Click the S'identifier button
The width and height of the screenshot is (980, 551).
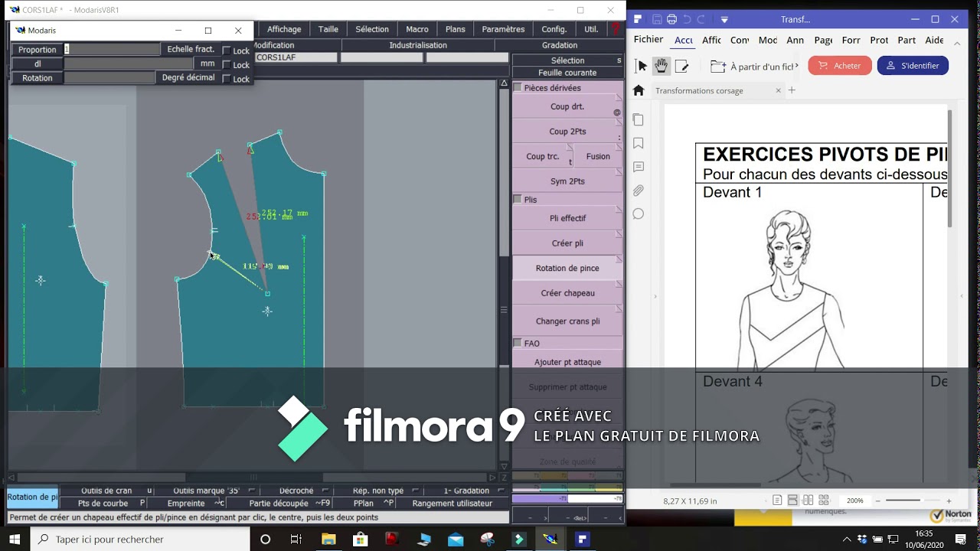913,66
